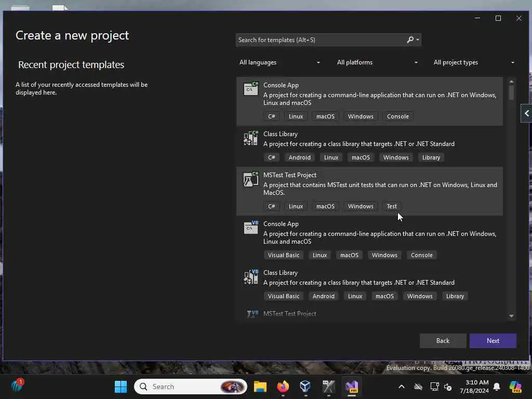Open the Copilot preview icon in taskbar
The image size is (532, 399).
coord(515,387)
